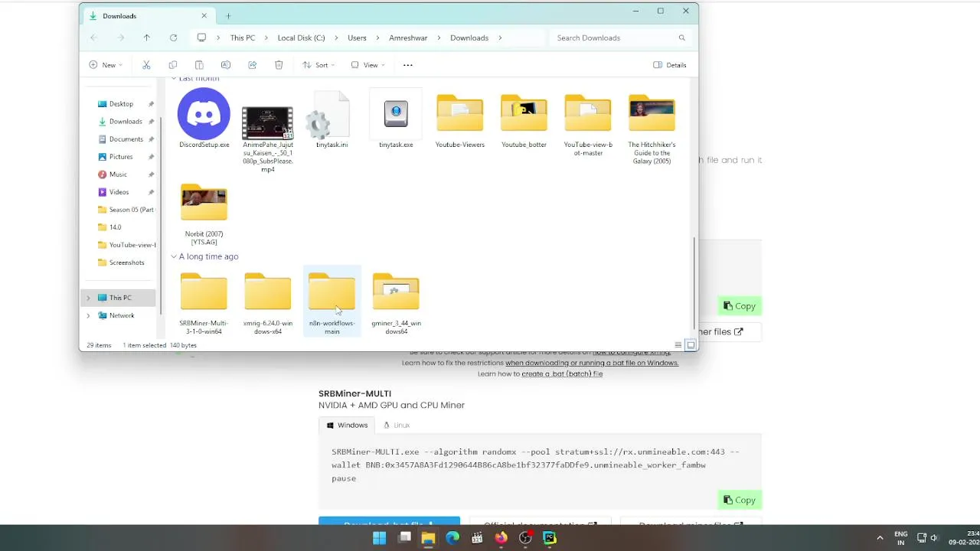
Task: Expand Network in navigation pane
Action: click(x=88, y=315)
